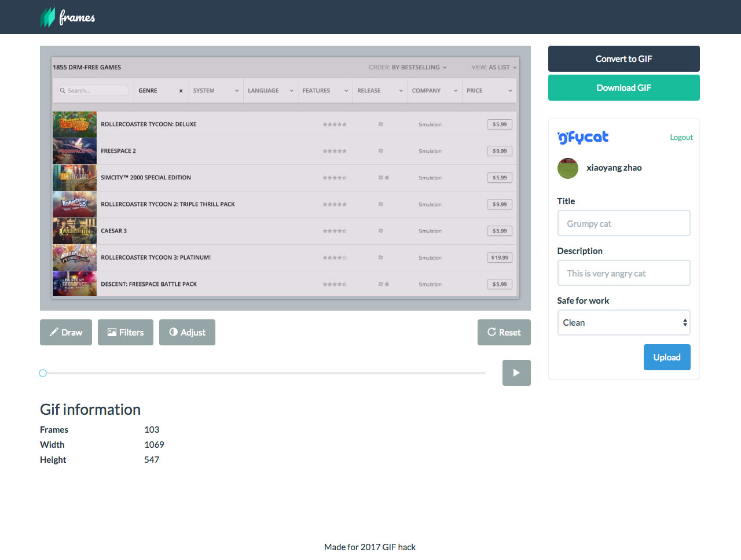Click the Convert to GIF button
Viewport: 741px width, 560px height.
point(623,59)
